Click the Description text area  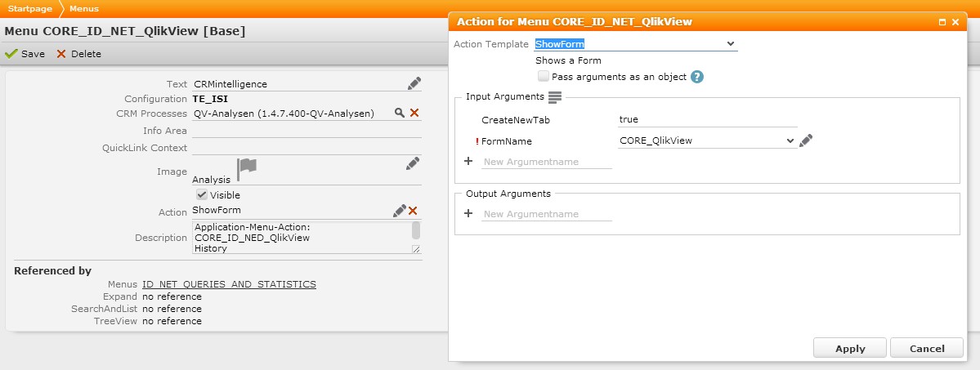(302, 238)
